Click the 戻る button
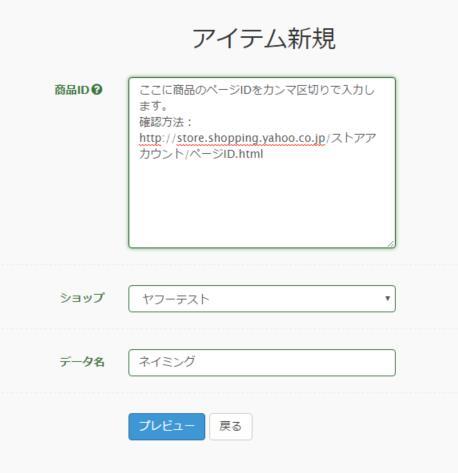Image resolution: width=458 pixels, height=473 pixels. coord(231,426)
